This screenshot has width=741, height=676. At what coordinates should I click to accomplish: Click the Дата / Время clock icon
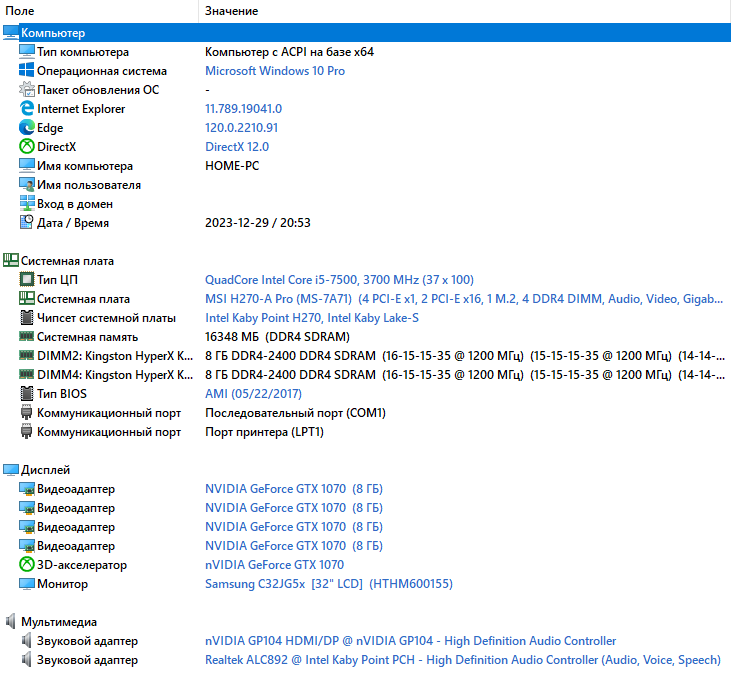(x=26, y=222)
